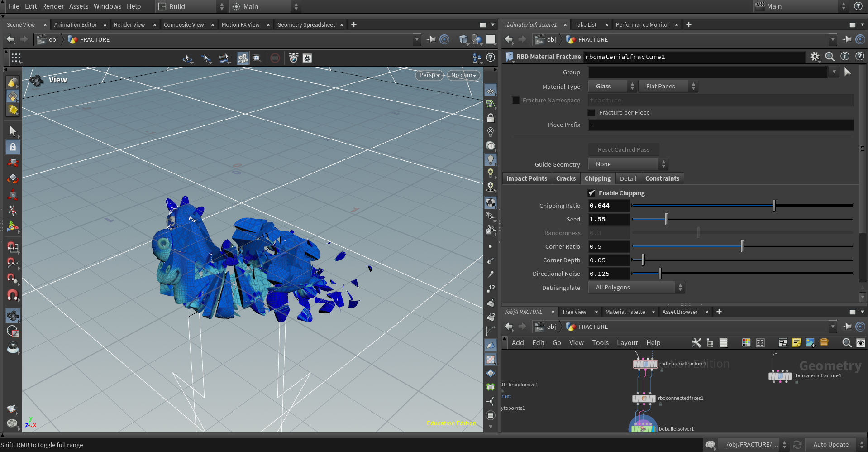Switch to the Constraints tab

coord(662,178)
